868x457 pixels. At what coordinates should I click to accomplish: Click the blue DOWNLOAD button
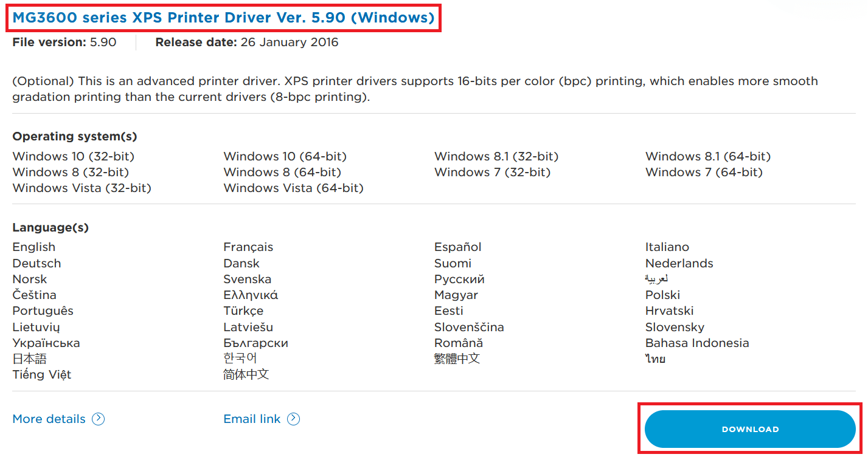(x=750, y=429)
